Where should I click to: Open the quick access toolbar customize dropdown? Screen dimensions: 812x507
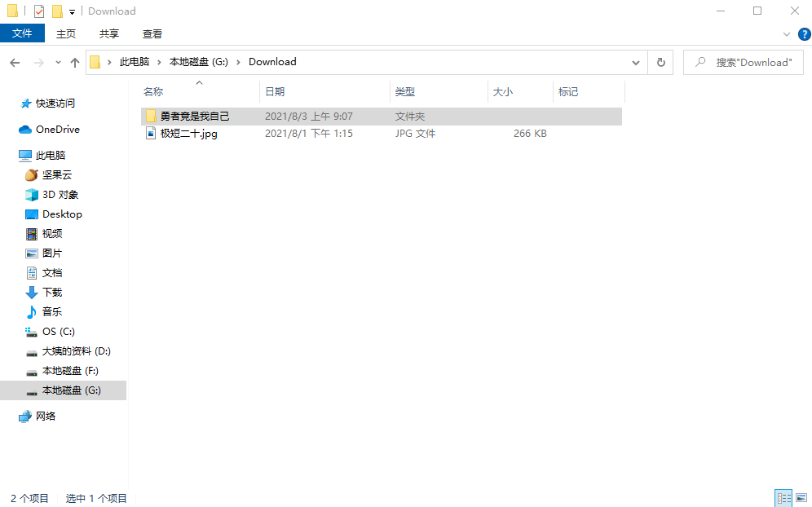coord(72,11)
